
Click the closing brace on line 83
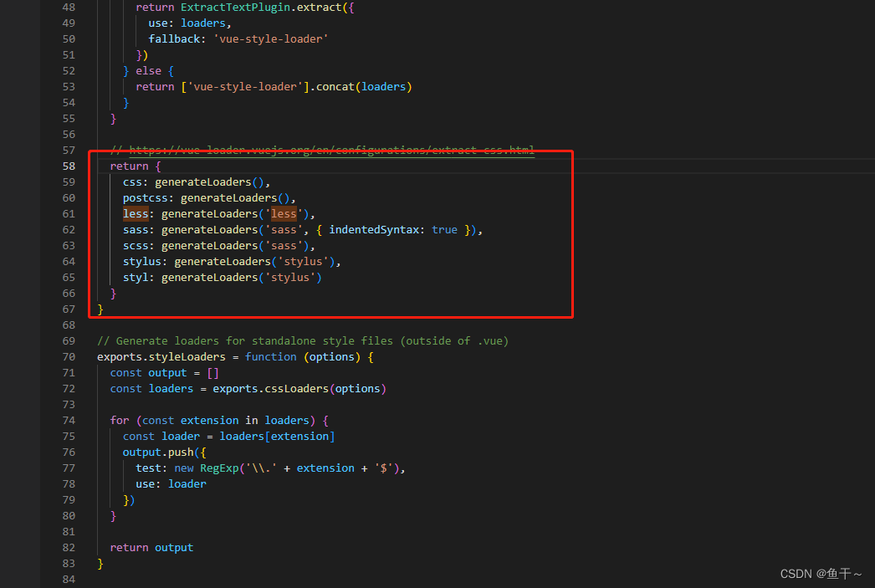pos(100,564)
